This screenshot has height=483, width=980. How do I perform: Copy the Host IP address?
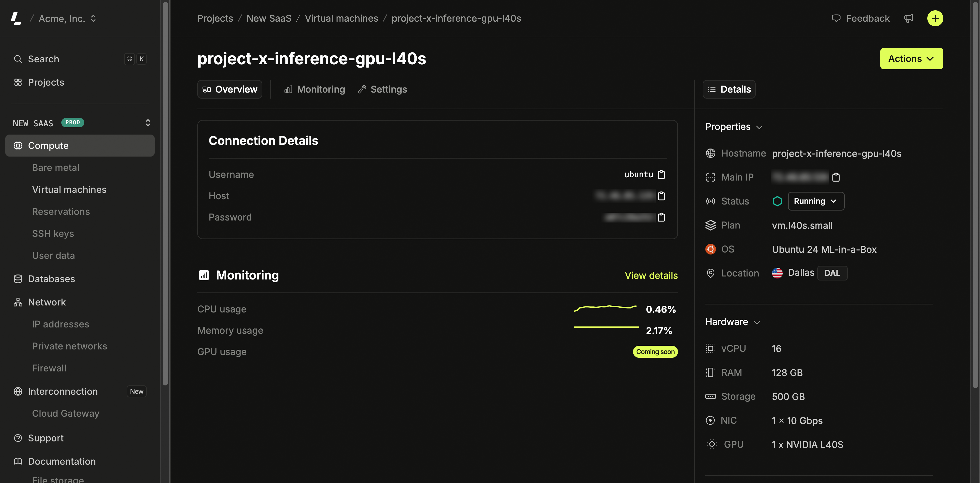[x=662, y=196]
